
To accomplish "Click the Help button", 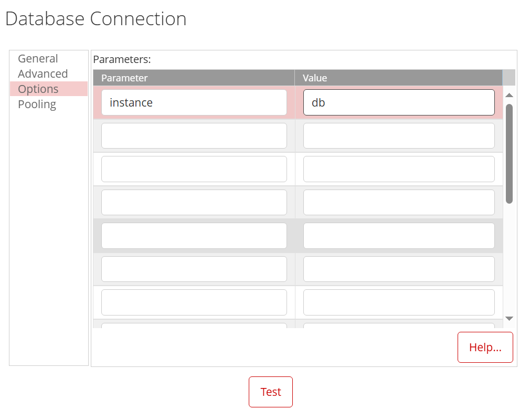I will click(485, 347).
